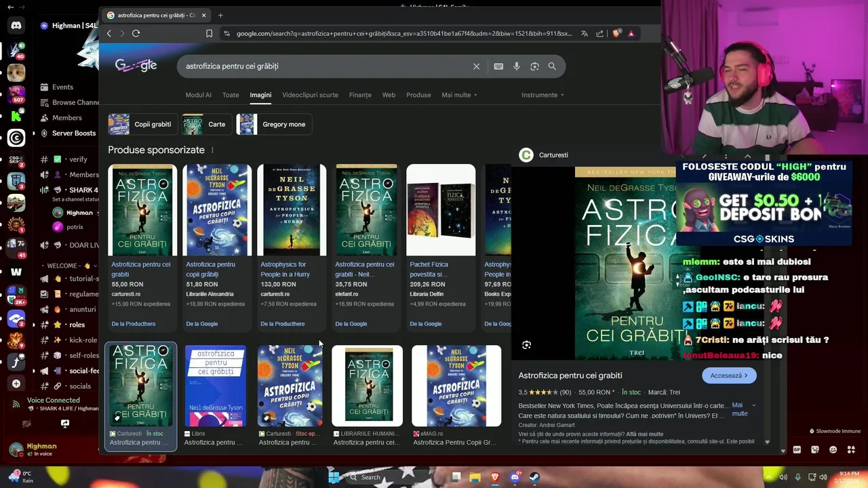Click the share page icon in address bar
Image resolution: width=868 pixels, height=488 pixels.
(600, 33)
